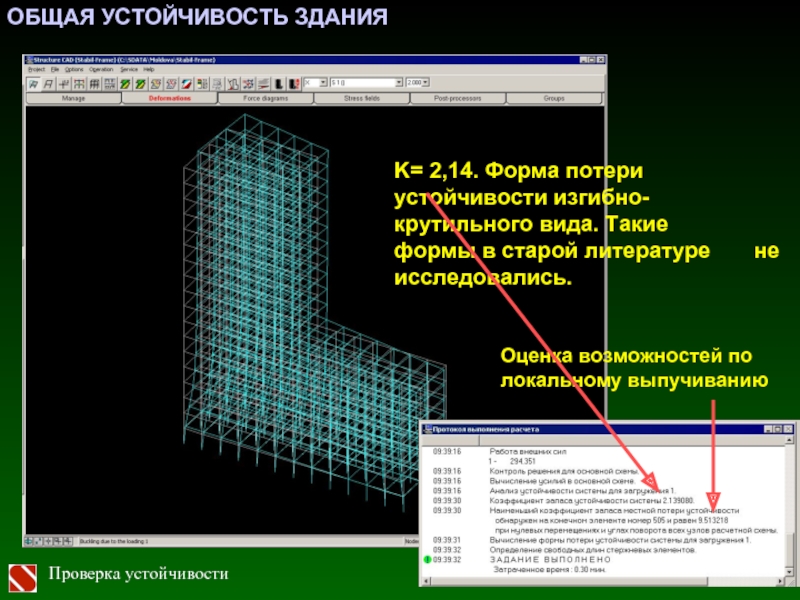Open the Groups tab
Image resolution: width=800 pixels, height=600 pixels.
pos(553,99)
